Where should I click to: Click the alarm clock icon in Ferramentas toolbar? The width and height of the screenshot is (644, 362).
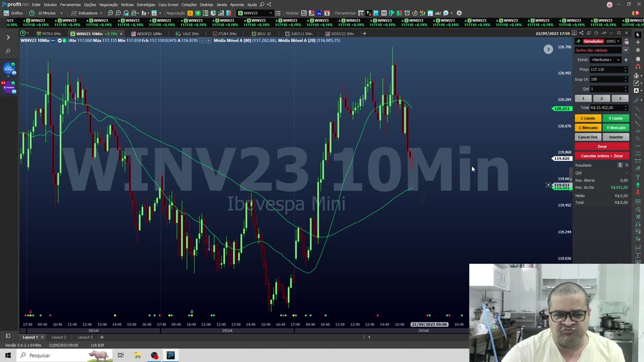click(x=407, y=13)
